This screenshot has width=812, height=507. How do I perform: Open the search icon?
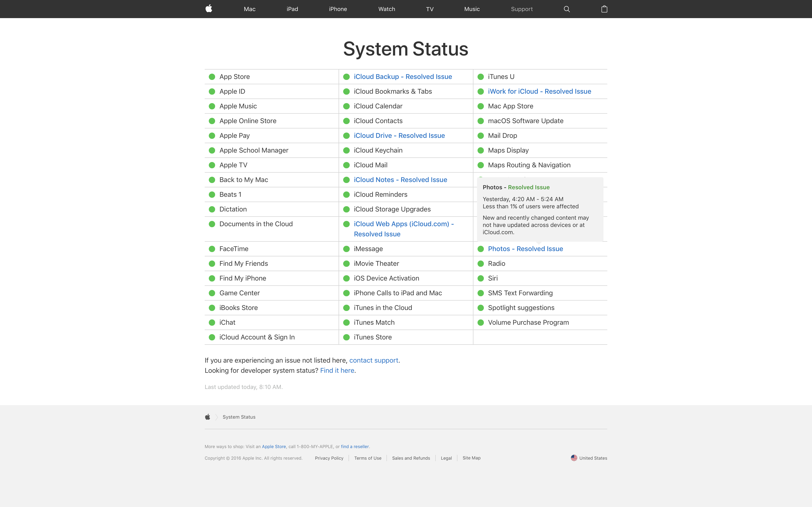click(x=567, y=9)
